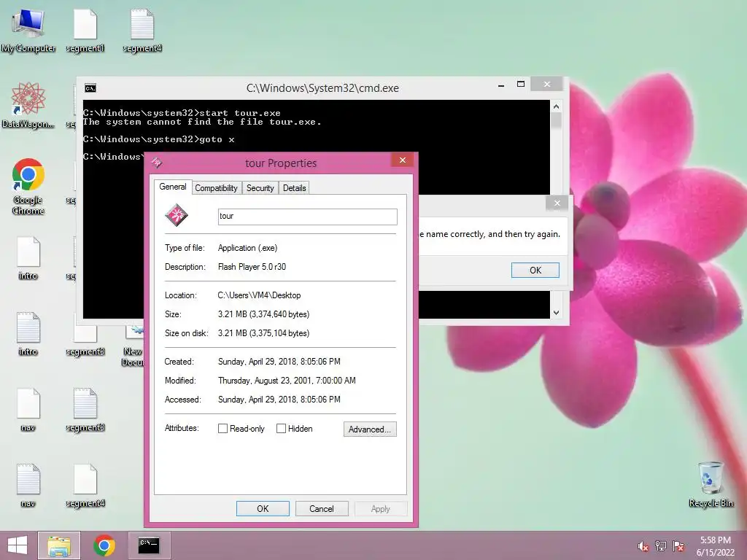Close the error message dialog
This screenshot has height=560, width=747.
point(557,203)
